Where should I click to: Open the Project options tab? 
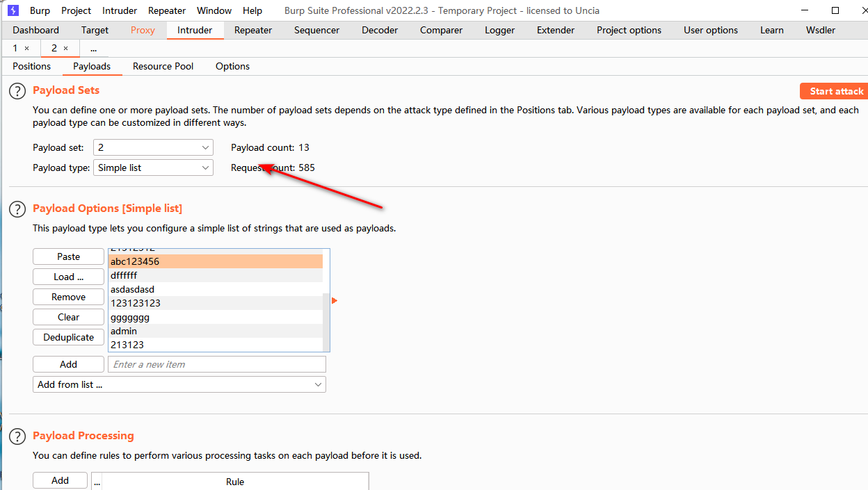(629, 30)
